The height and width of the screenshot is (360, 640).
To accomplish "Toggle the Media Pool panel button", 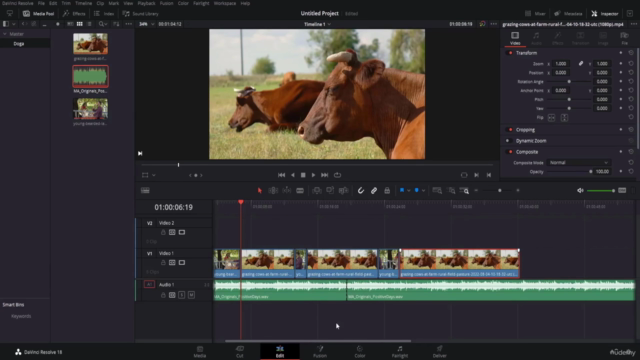I will point(38,13).
